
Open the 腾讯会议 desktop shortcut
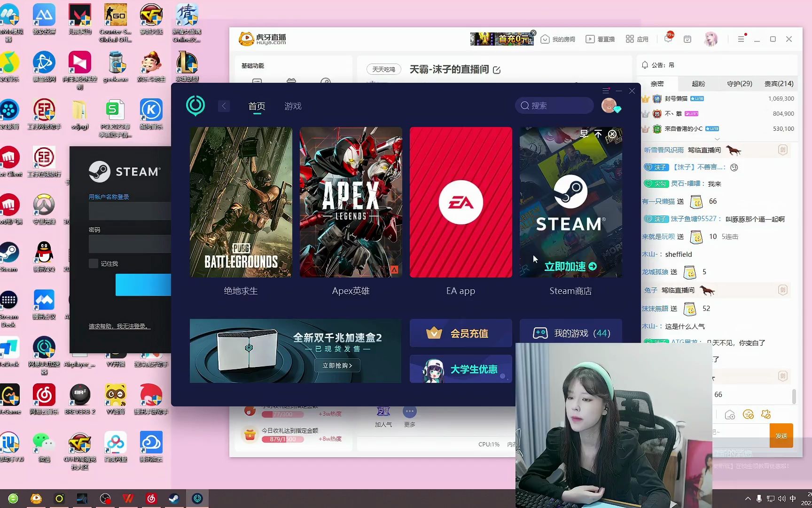tap(44, 304)
